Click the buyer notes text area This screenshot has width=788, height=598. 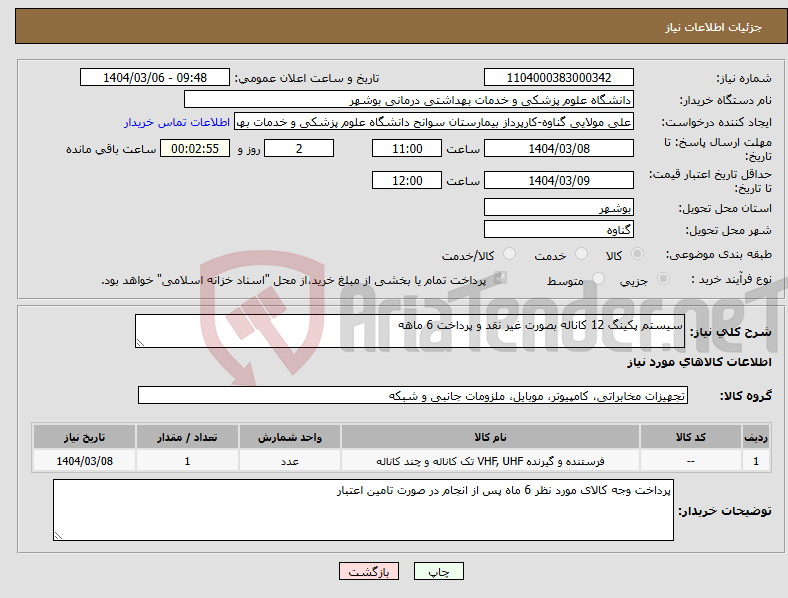363,510
